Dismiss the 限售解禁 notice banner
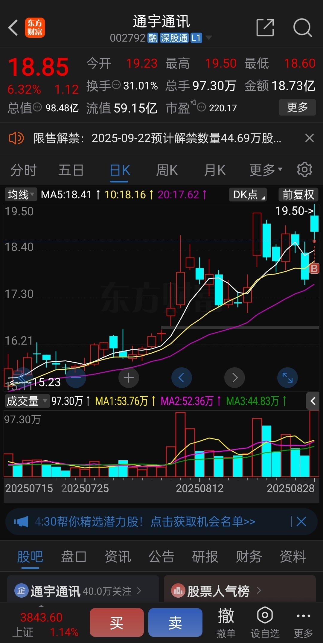323x644 pixels. pos(309,138)
